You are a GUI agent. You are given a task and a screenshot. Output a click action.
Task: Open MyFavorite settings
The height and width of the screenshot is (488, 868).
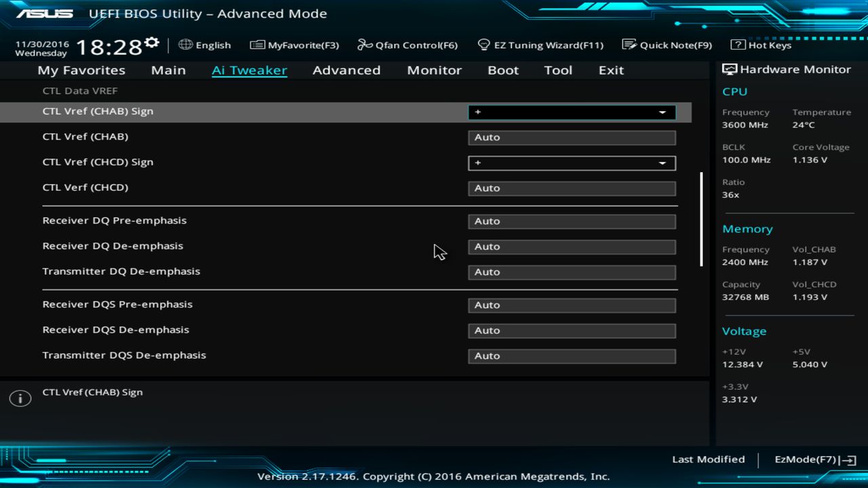point(294,45)
